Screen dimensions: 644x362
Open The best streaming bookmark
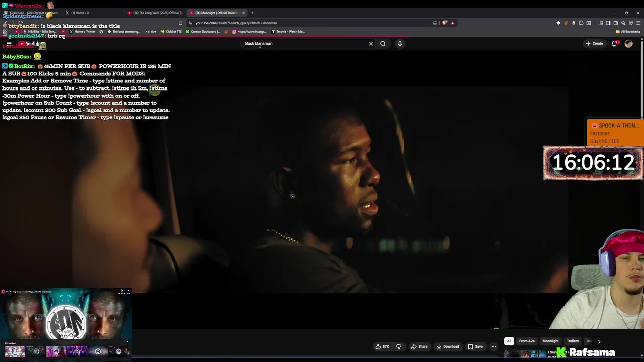[x=124, y=32]
